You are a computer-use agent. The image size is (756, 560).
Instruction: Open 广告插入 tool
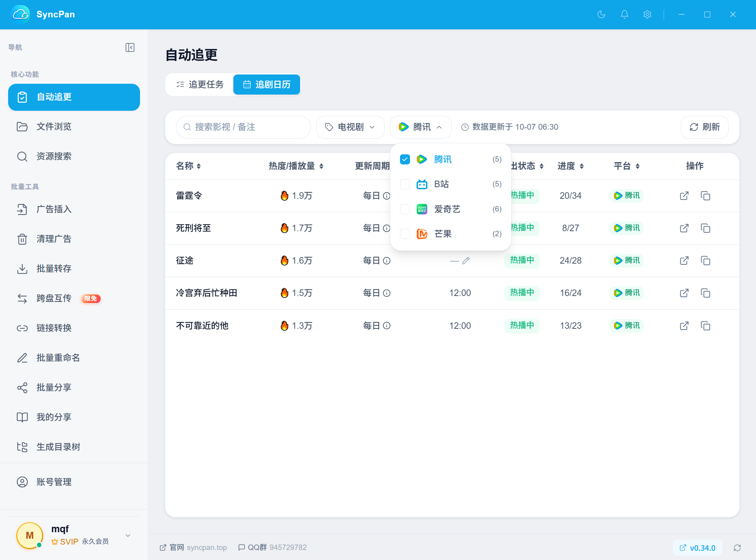coord(74,209)
